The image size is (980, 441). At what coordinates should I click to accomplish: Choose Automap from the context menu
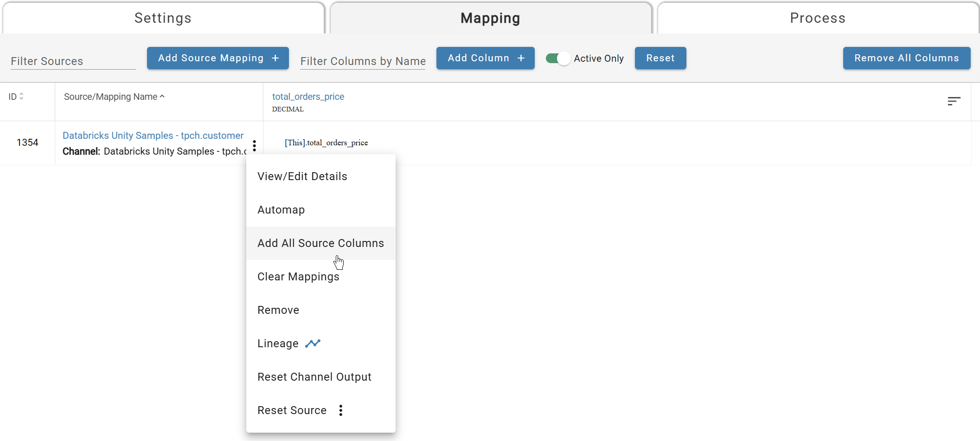click(x=281, y=210)
